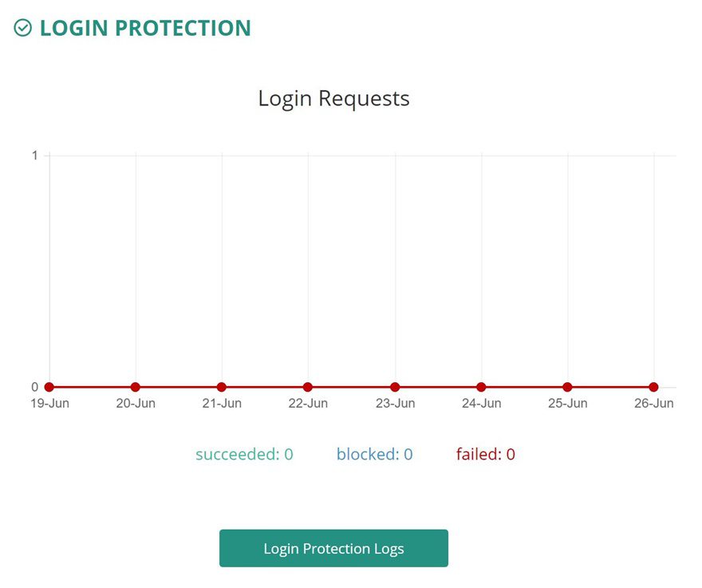Click the one value on the y-axis
The width and height of the screenshot is (702, 588).
coord(34,155)
